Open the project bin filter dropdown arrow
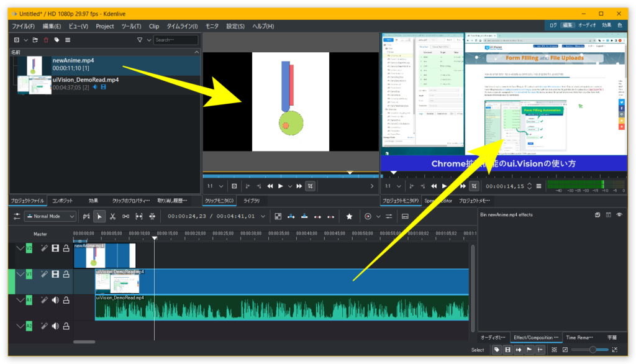This screenshot has width=636, height=364. click(x=149, y=40)
